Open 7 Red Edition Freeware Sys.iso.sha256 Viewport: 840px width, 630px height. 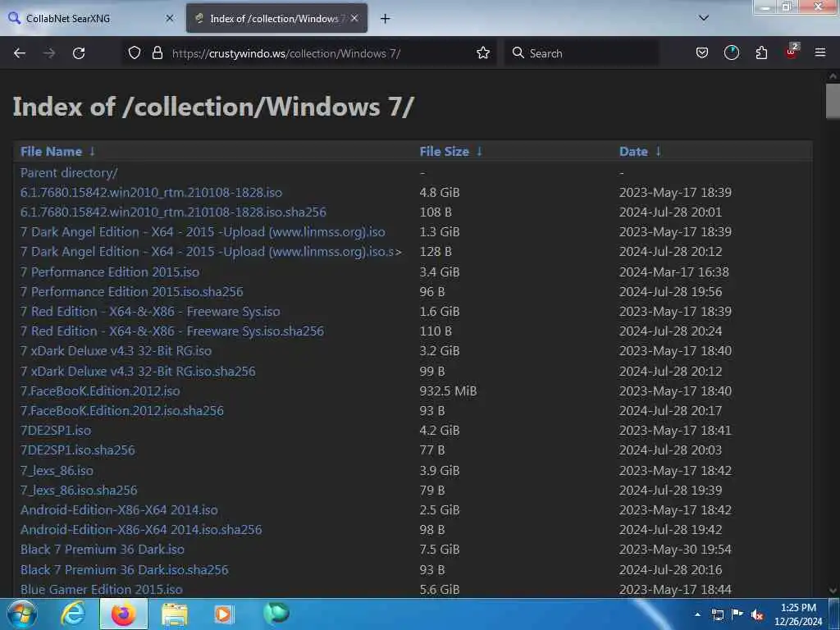coord(172,331)
